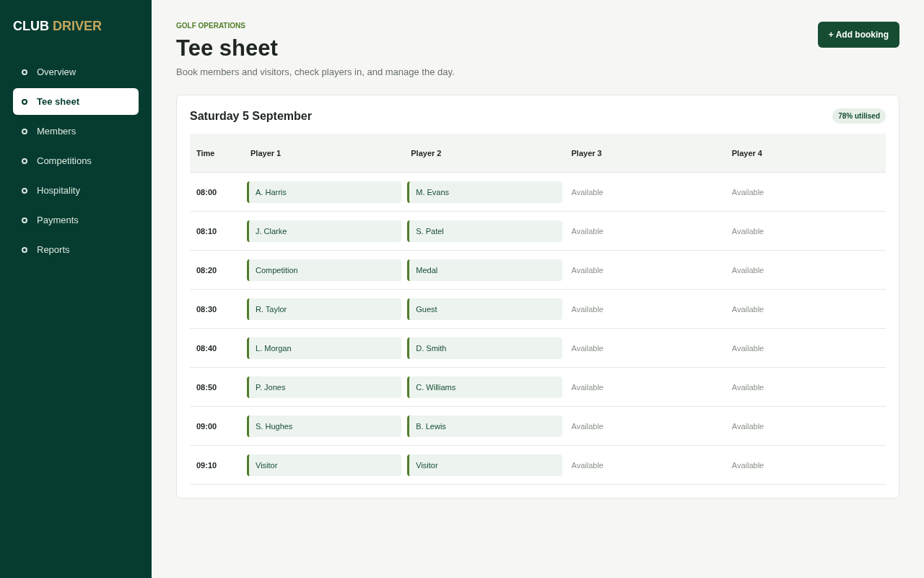Open B. Lewis booking at 09:00
Screen dimensions: 924x578
coord(484,426)
